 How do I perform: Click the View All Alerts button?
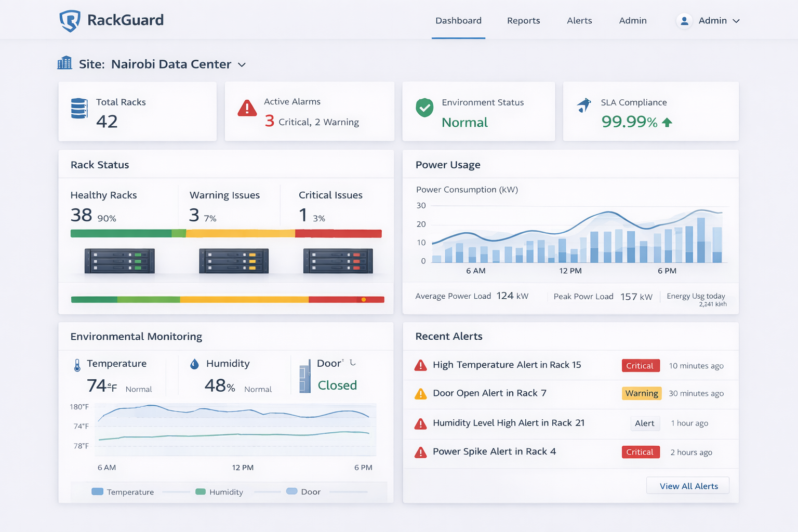(x=688, y=486)
